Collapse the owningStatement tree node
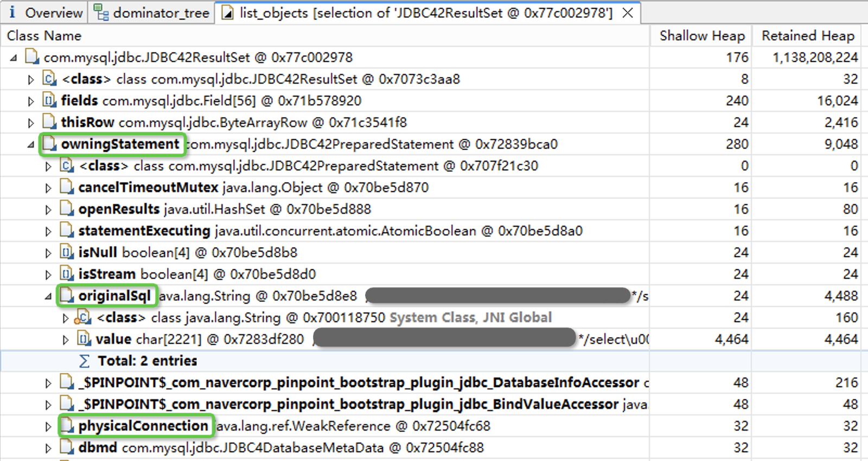 pyautogui.click(x=31, y=145)
